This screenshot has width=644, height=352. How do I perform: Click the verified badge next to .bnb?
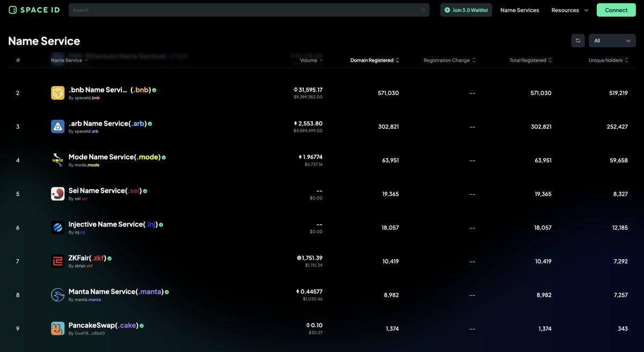(x=155, y=90)
